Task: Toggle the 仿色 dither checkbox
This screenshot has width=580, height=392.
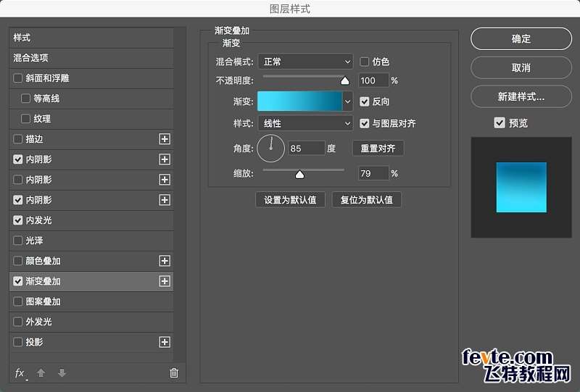Action: click(365, 62)
